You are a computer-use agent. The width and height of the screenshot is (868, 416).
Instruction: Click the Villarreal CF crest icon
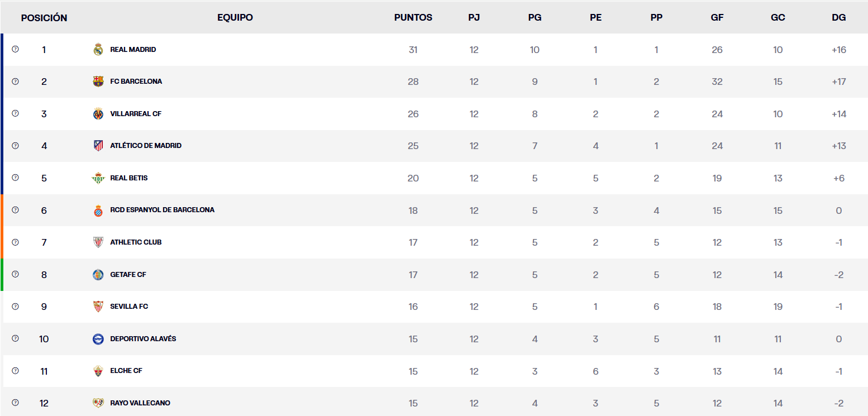[x=98, y=114]
